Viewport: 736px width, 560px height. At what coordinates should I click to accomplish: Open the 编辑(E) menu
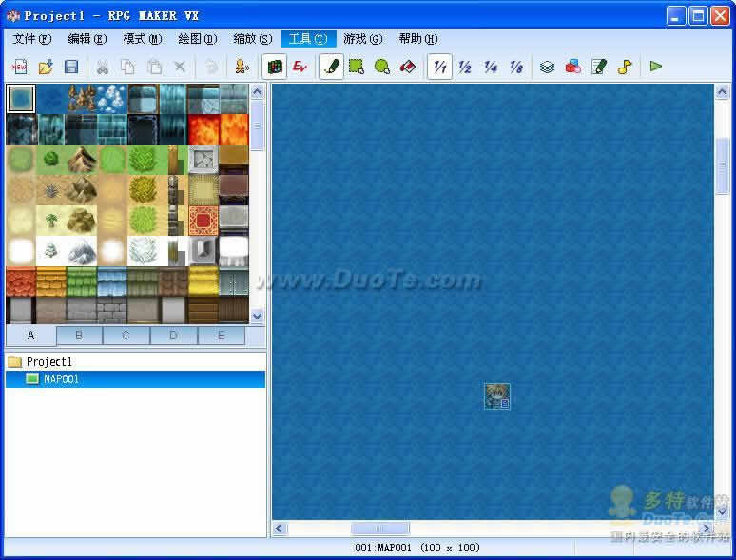[87, 38]
